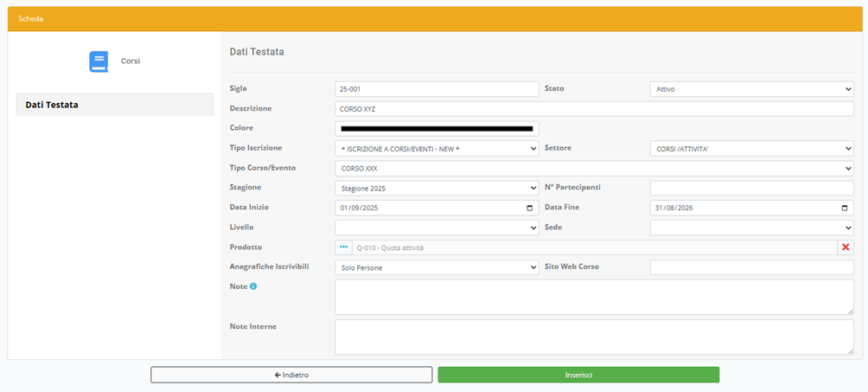868x392 pixels.
Task: Open the Data Inizio calendar picker
Action: 529,208
